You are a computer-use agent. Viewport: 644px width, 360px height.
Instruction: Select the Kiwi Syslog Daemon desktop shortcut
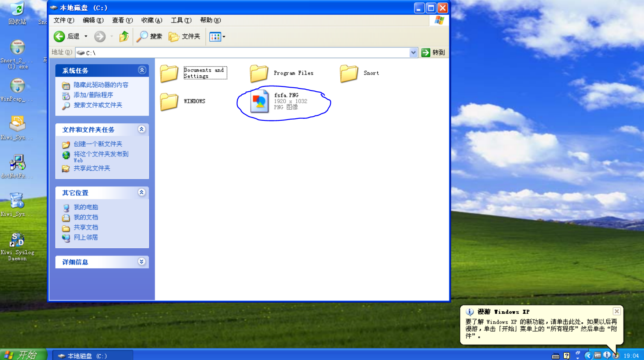[17, 246]
